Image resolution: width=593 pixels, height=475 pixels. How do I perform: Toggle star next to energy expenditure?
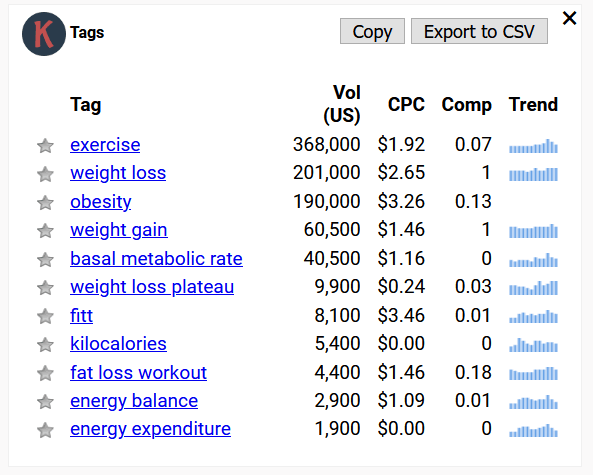[x=45, y=430]
